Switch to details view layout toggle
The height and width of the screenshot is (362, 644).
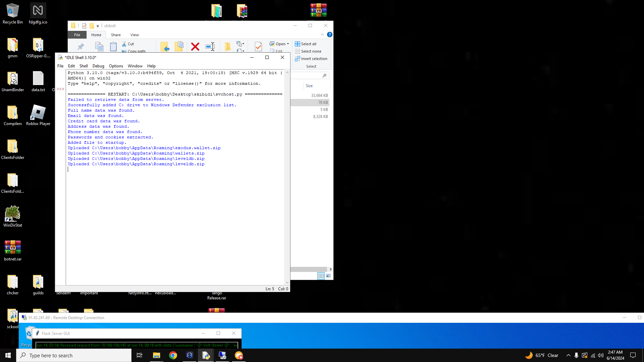coord(321,276)
